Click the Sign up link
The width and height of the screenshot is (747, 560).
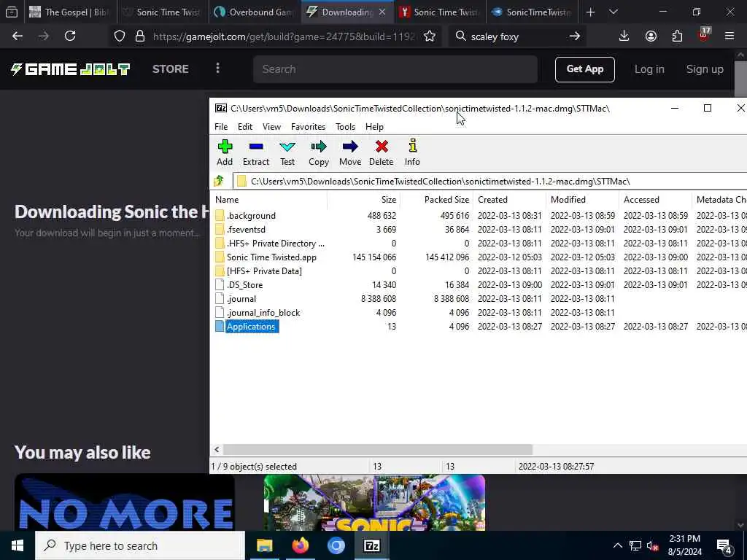(x=705, y=69)
